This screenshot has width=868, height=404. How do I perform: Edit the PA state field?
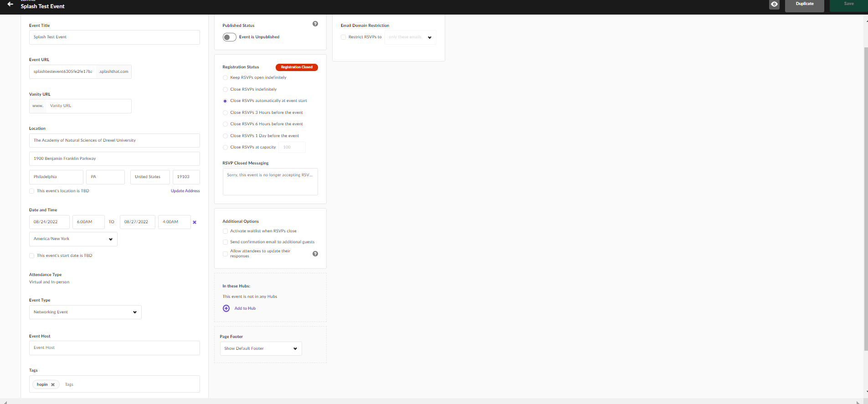[105, 177]
